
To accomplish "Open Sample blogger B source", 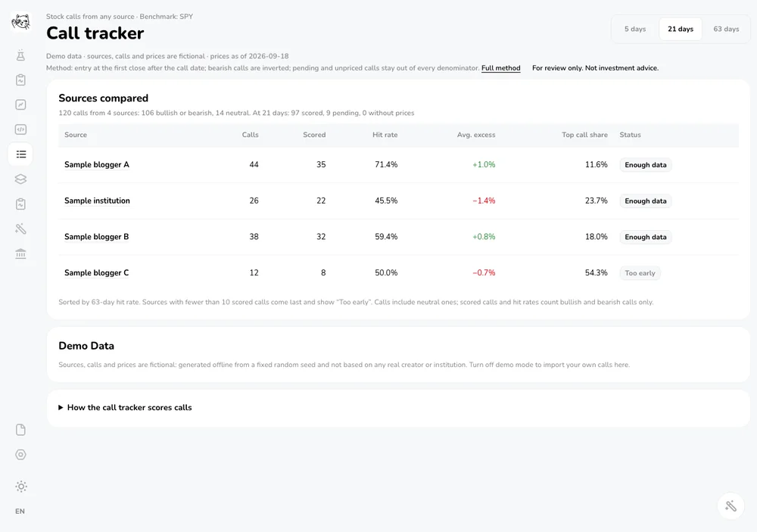I will pyautogui.click(x=97, y=237).
